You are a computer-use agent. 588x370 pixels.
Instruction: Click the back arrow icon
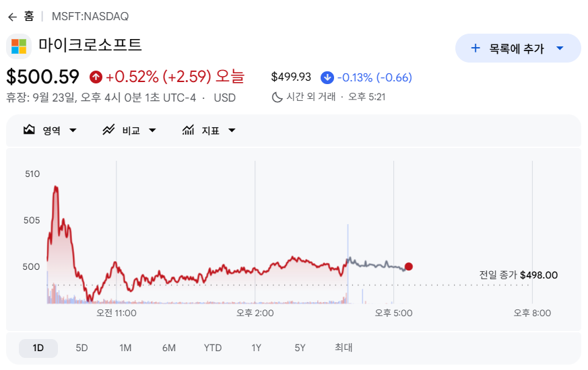12,17
